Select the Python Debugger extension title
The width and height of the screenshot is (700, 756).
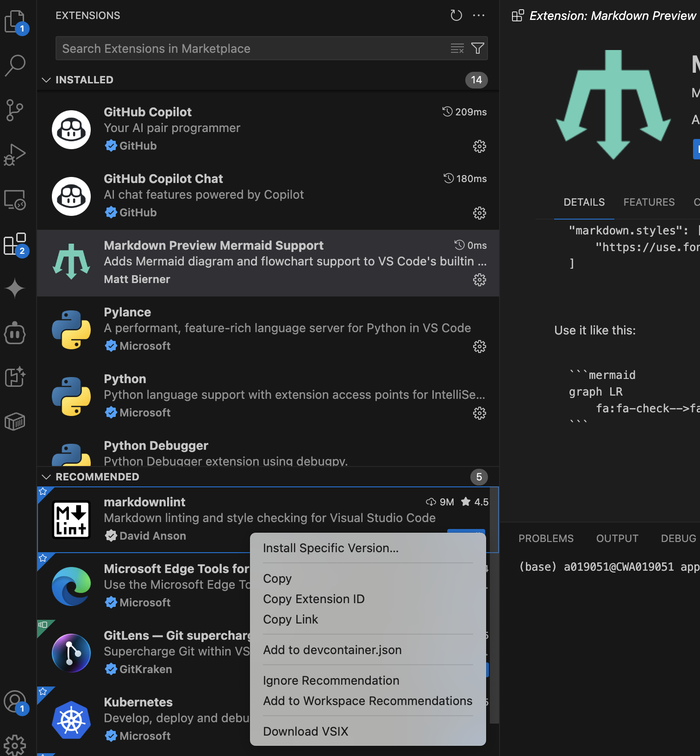pos(156,446)
